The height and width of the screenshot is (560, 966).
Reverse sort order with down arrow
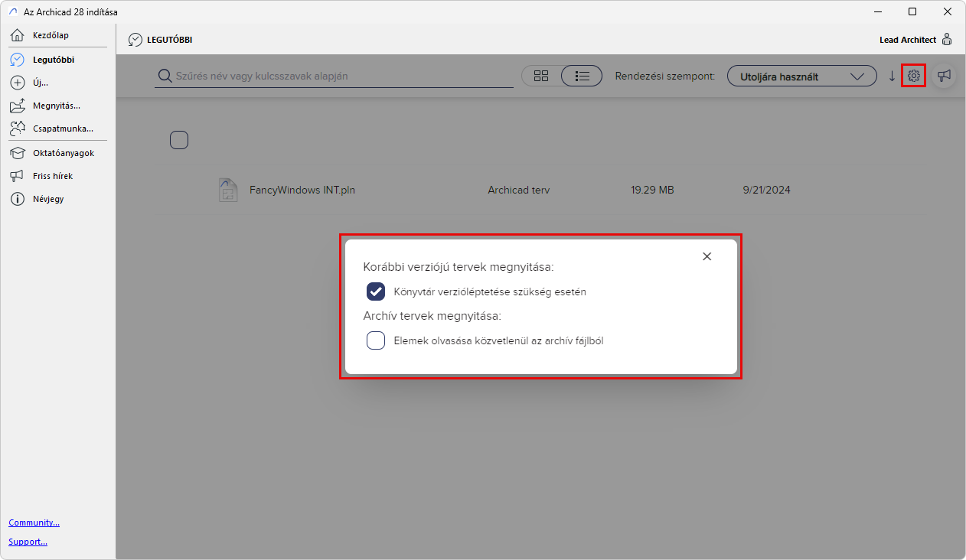tap(892, 76)
